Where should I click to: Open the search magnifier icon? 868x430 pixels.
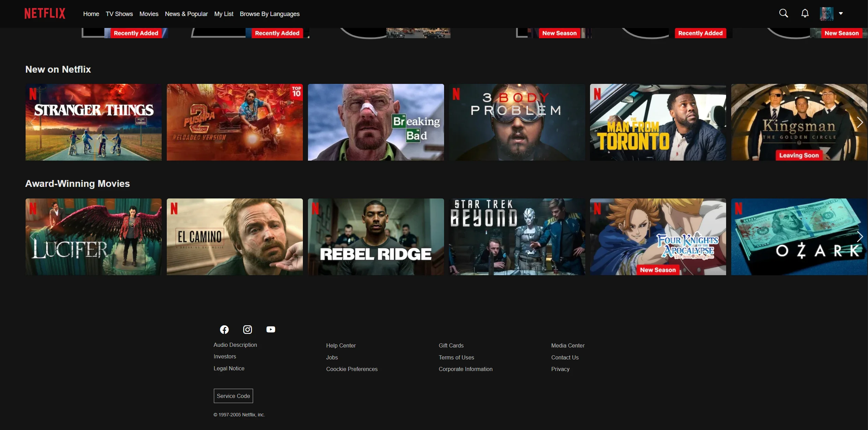click(x=783, y=13)
